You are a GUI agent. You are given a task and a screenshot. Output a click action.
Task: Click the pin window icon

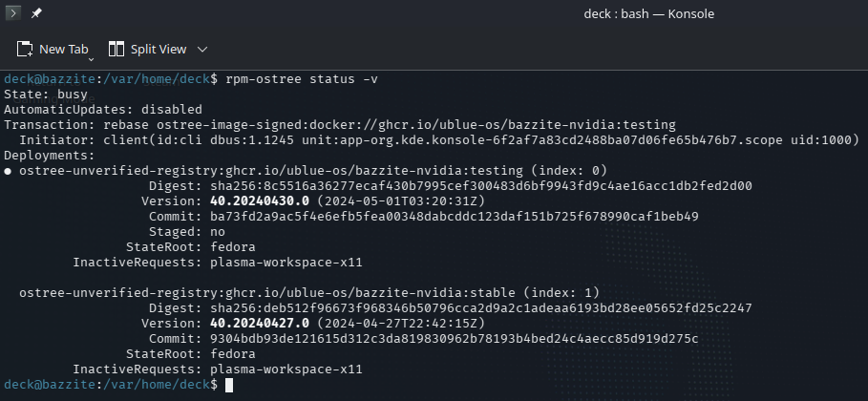[36, 14]
